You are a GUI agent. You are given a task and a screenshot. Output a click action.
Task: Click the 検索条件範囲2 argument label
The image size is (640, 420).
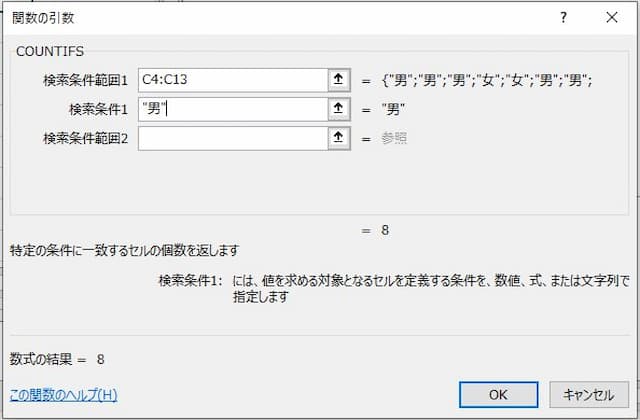tap(86, 139)
